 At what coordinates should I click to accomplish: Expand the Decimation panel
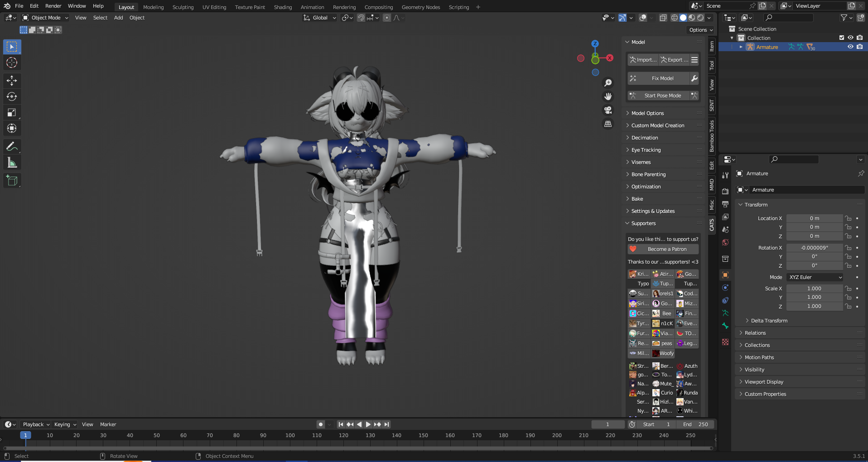(645, 138)
